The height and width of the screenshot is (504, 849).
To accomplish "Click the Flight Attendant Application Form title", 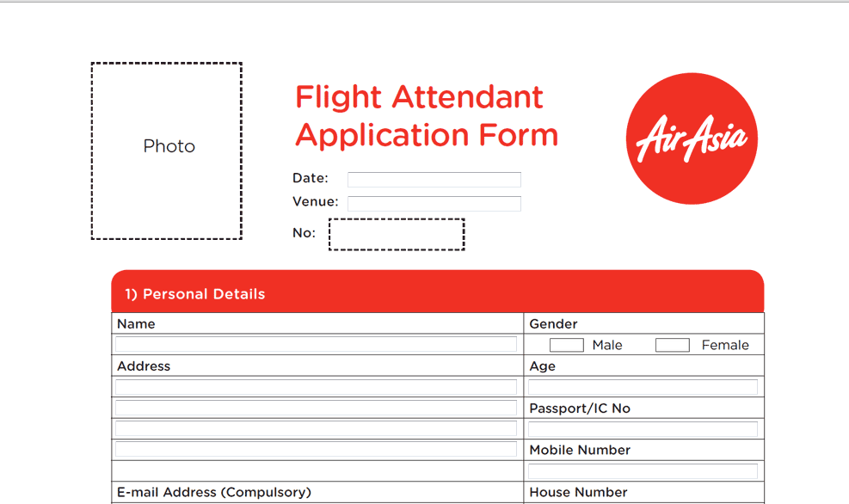I will coord(426,116).
